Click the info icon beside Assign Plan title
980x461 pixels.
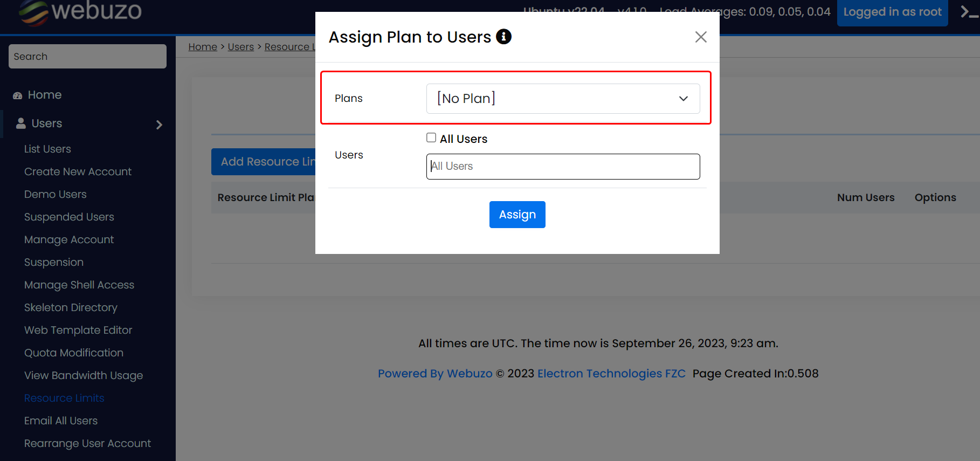[x=503, y=37]
